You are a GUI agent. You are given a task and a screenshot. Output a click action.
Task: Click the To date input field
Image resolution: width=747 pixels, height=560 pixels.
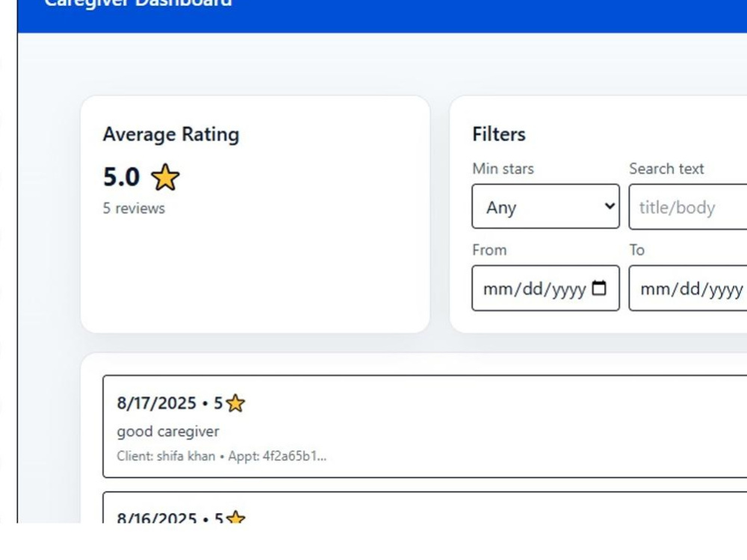688,288
